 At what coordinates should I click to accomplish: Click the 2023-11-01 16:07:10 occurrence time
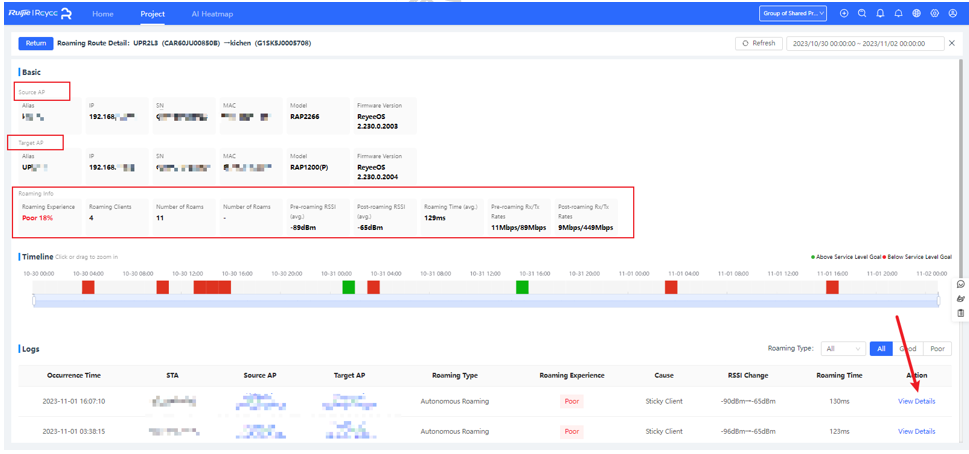pos(74,401)
